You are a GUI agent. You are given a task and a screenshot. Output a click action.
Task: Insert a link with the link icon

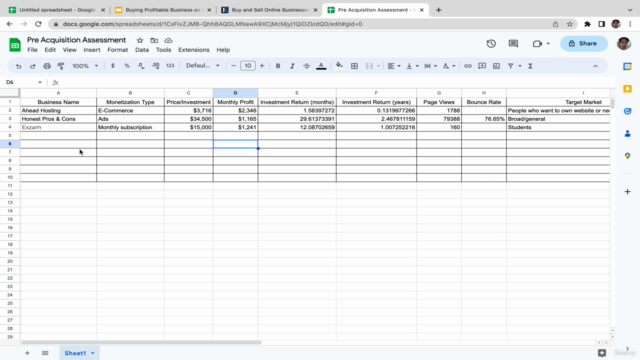point(468,66)
